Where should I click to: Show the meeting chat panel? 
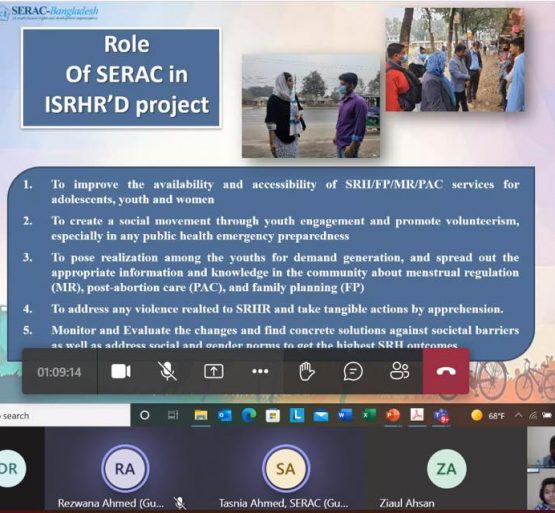click(x=353, y=371)
